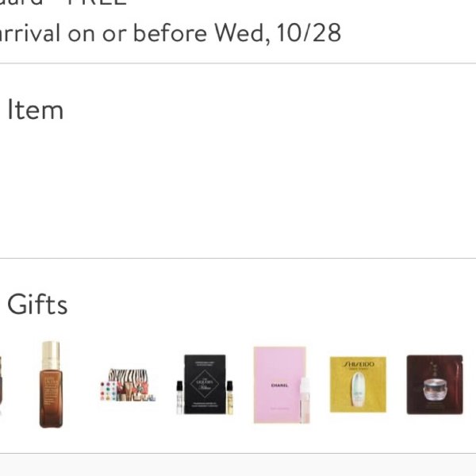Click the yellow vial beside the black card
476x476 pixels.
(230, 397)
